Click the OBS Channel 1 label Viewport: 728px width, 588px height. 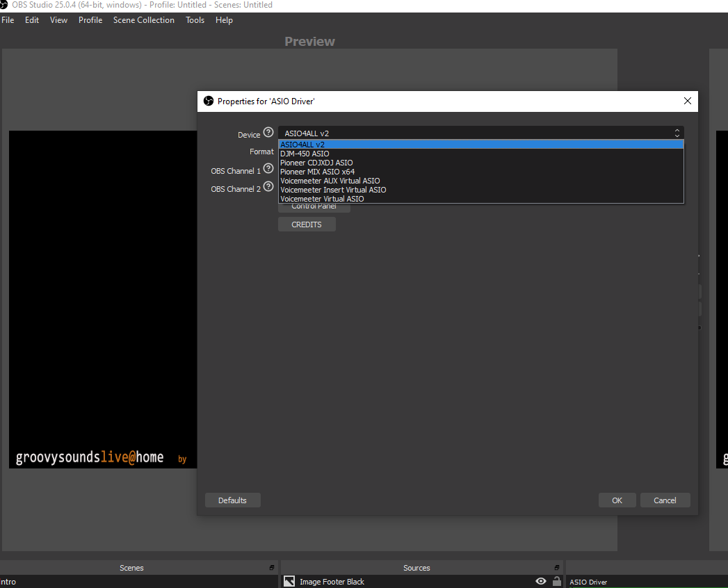236,171
